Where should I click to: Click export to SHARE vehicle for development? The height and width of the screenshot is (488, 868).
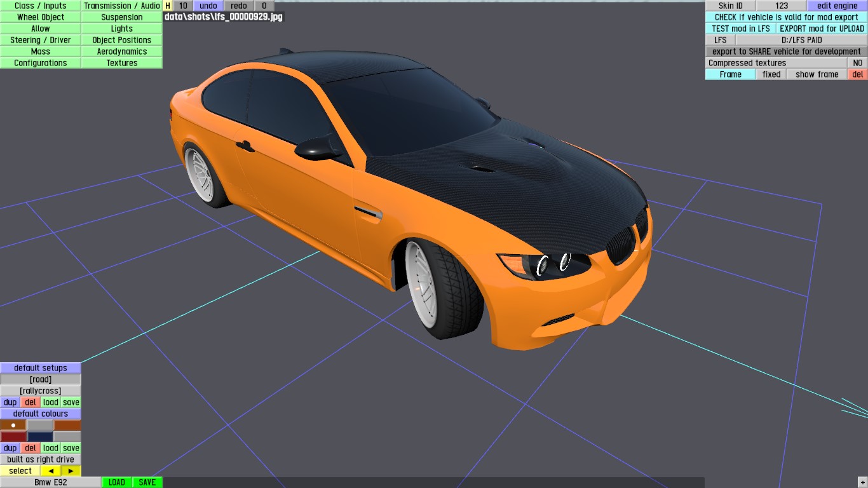tap(787, 51)
